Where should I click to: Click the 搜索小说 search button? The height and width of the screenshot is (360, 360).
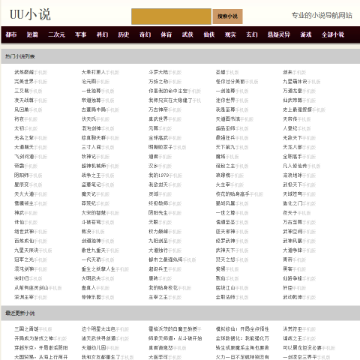point(228,16)
